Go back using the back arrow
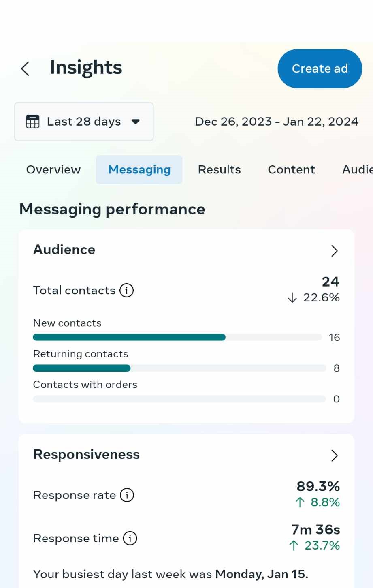373x588 pixels. (x=25, y=68)
